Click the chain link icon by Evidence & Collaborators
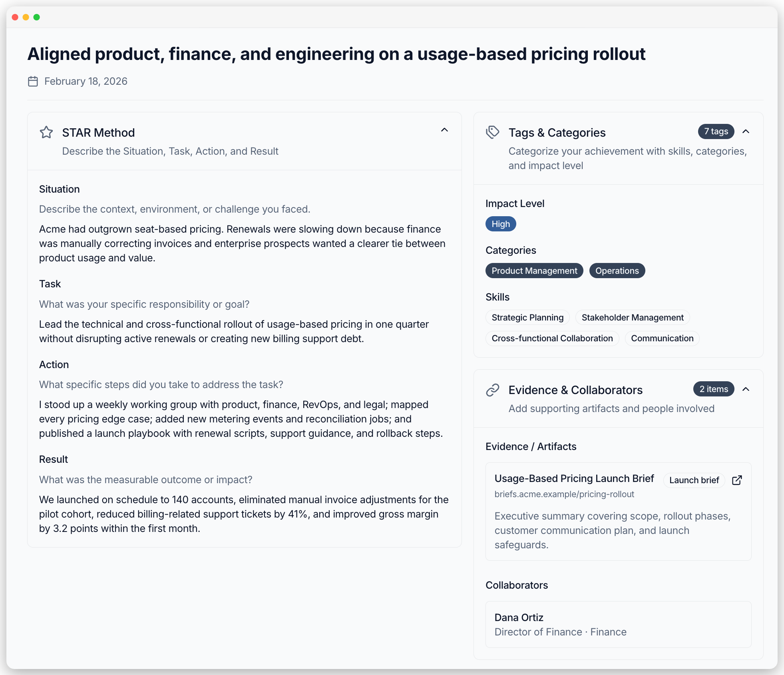The image size is (784, 675). (492, 390)
